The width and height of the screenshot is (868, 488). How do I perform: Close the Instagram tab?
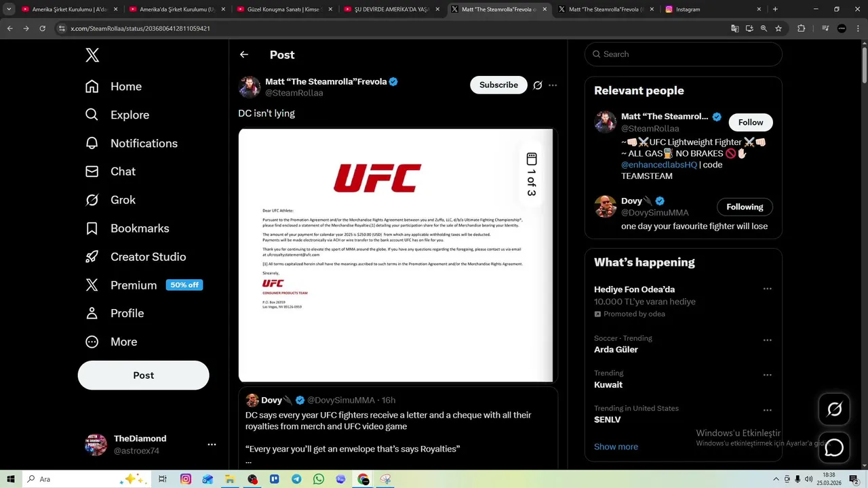click(759, 9)
